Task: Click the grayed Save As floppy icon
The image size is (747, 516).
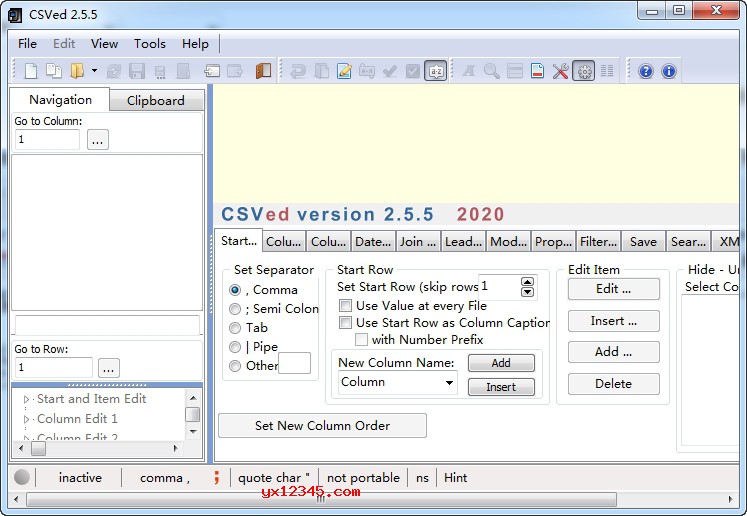Action: [161, 71]
